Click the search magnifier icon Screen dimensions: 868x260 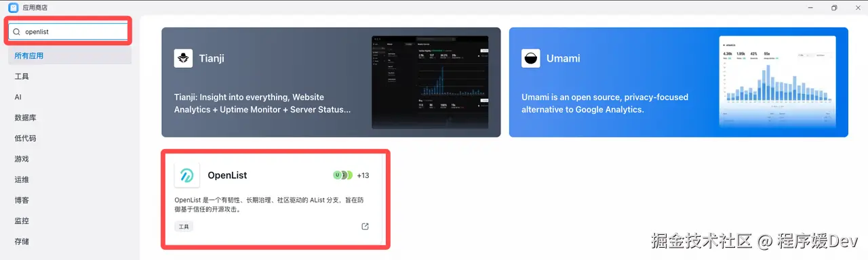pos(17,31)
